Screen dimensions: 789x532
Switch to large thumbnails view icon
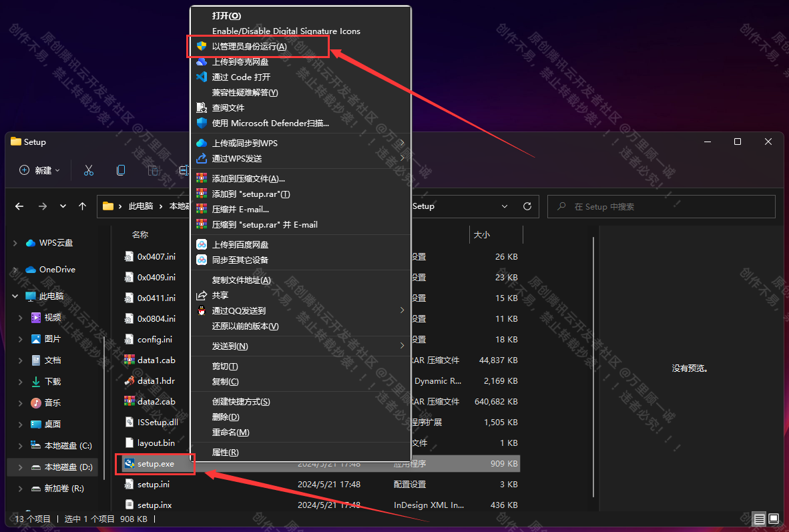pos(774,519)
